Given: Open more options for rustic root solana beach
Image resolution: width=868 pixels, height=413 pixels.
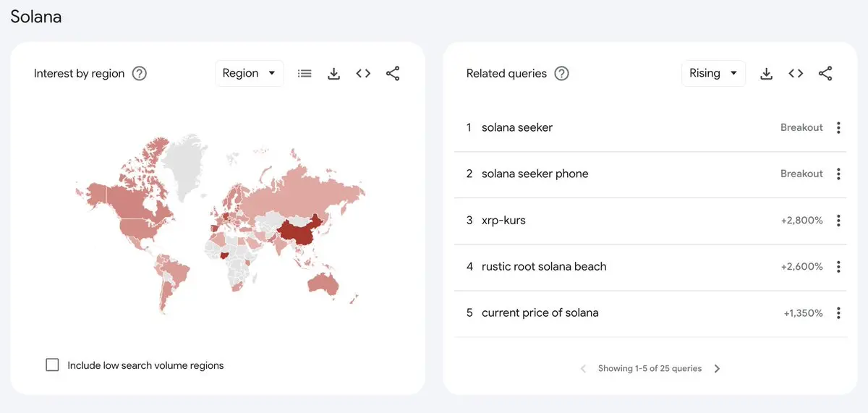Looking at the screenshot, I should [838, 267].
